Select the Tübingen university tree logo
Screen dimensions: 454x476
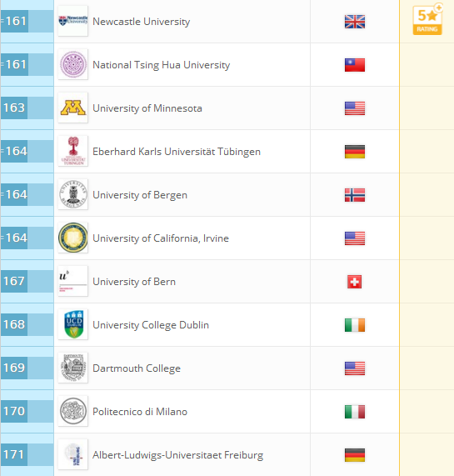tap(72, 151)
